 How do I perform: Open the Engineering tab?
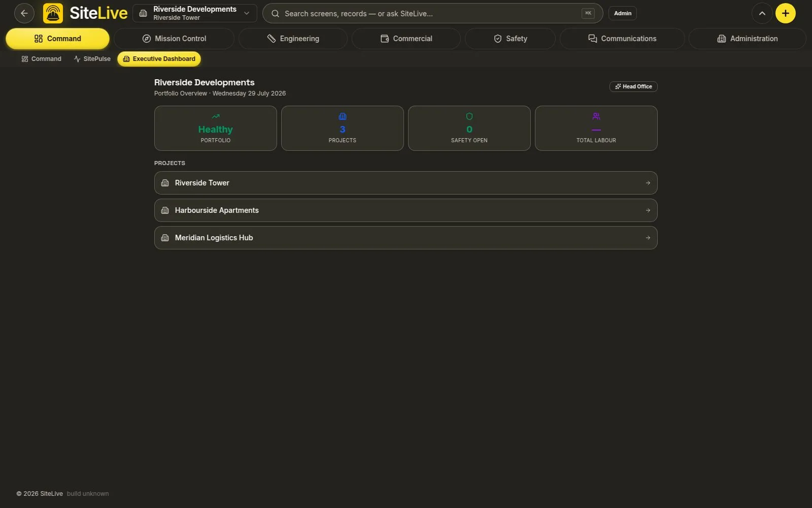[293, 39]
